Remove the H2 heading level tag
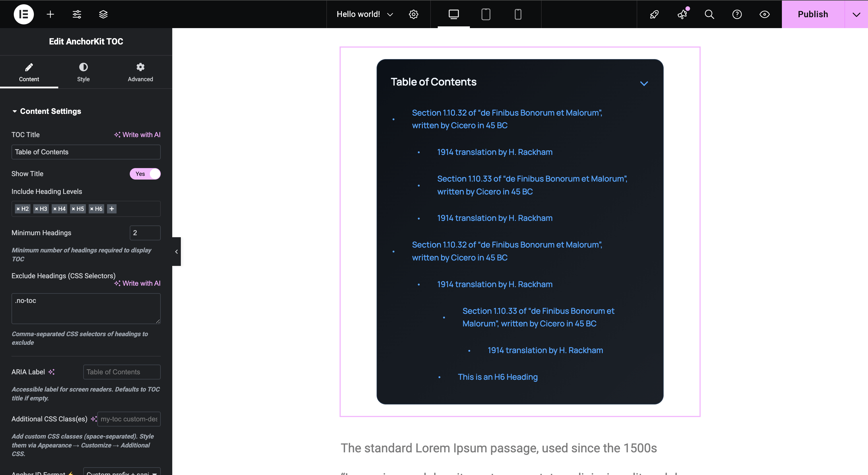 19,209
